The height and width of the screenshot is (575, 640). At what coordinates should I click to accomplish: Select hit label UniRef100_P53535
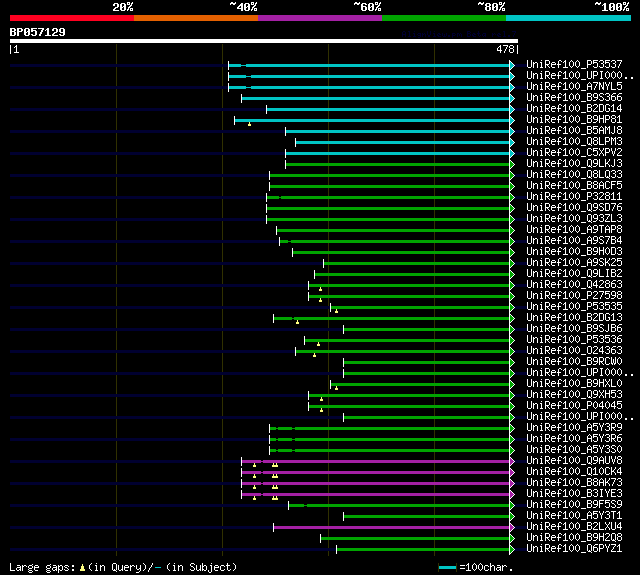(x=574, y=307)
